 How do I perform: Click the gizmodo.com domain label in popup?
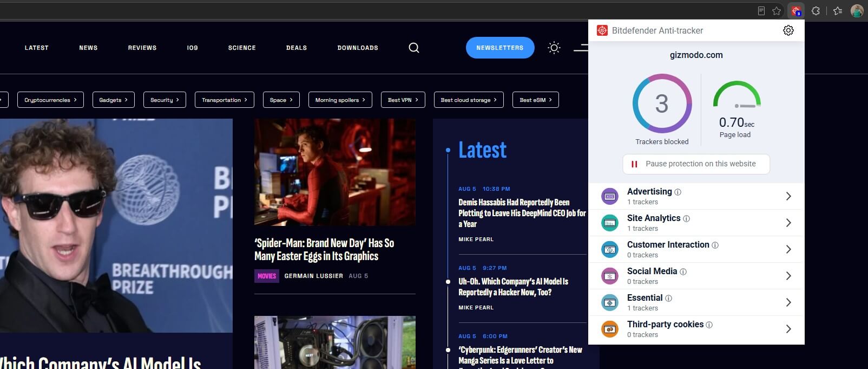[696, 55]
